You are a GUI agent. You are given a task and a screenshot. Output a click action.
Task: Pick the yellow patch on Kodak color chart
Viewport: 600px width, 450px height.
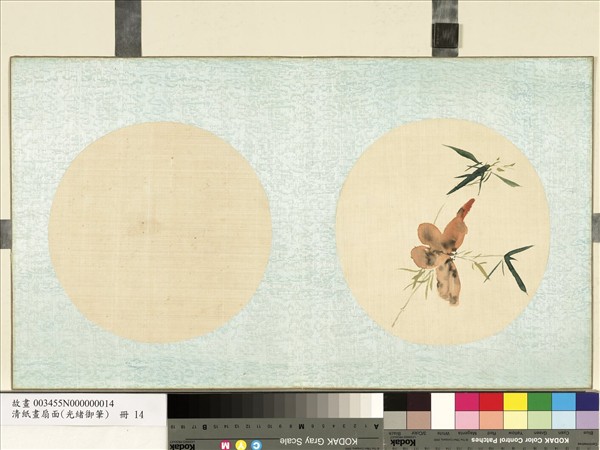[x=515, y=402]
